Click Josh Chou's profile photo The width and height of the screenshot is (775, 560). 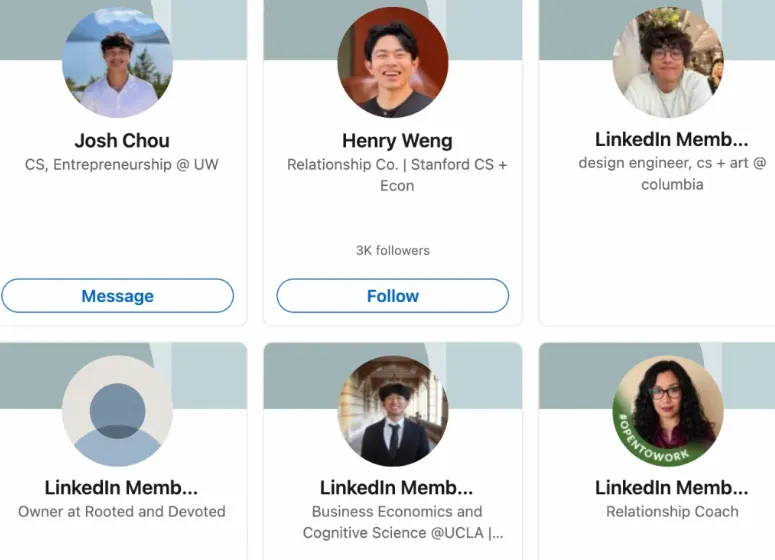click(x=118, y=63)
